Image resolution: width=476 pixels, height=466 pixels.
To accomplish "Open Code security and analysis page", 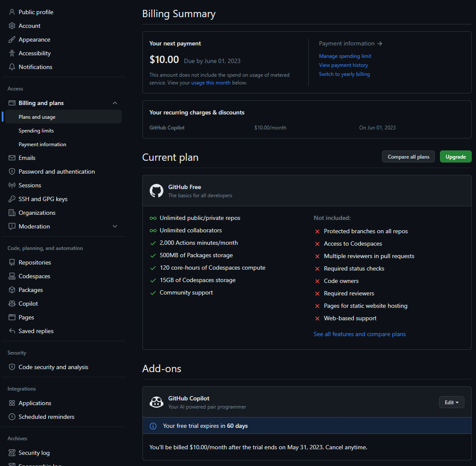I will [53, 367].
